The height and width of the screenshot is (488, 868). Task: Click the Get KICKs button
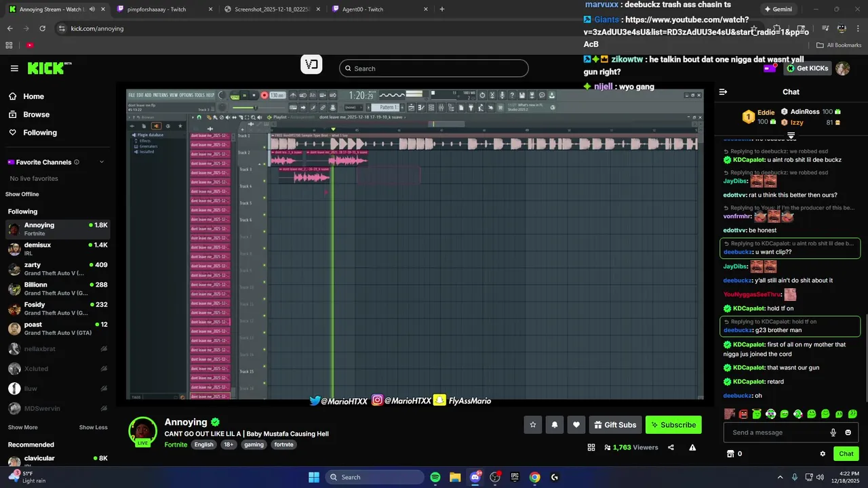(x=807, y=68)
